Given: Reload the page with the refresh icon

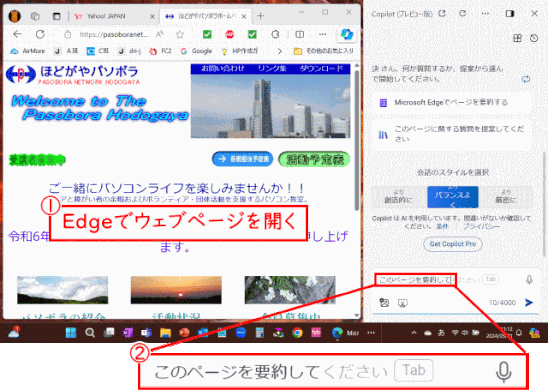Looking at the screenshot, I should pos(40,34).
